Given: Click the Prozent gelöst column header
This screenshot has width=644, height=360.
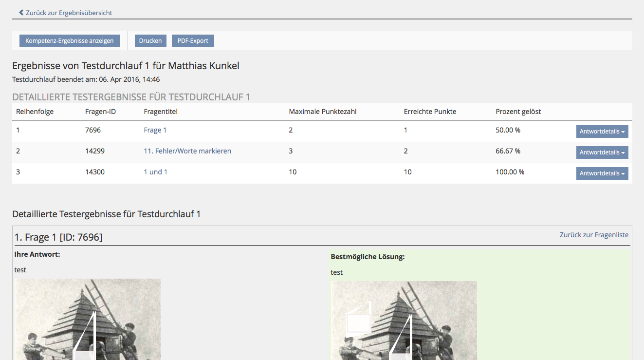Looking at the screenshot, I should pyautogui.click(x=518, y=112).
